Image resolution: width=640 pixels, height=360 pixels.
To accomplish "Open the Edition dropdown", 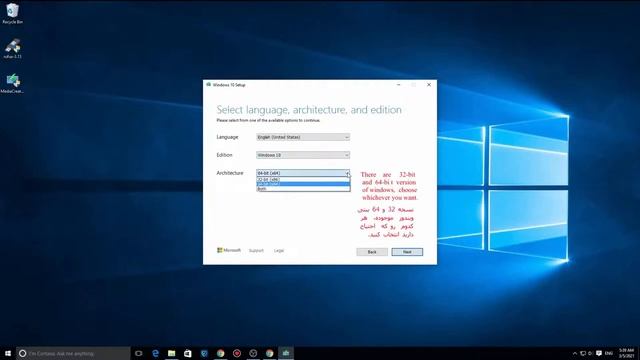I will [303, 155].
